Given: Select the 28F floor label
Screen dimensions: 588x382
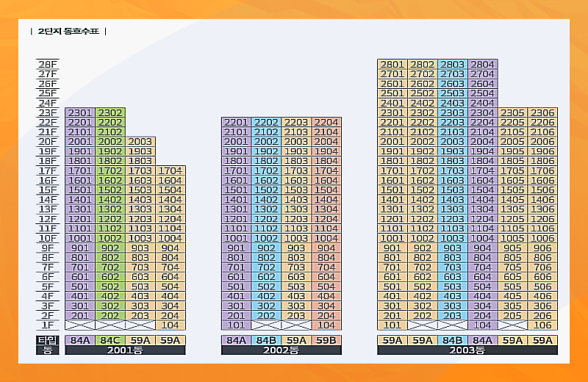Looking at the screenshot, I should pos(48,64).
